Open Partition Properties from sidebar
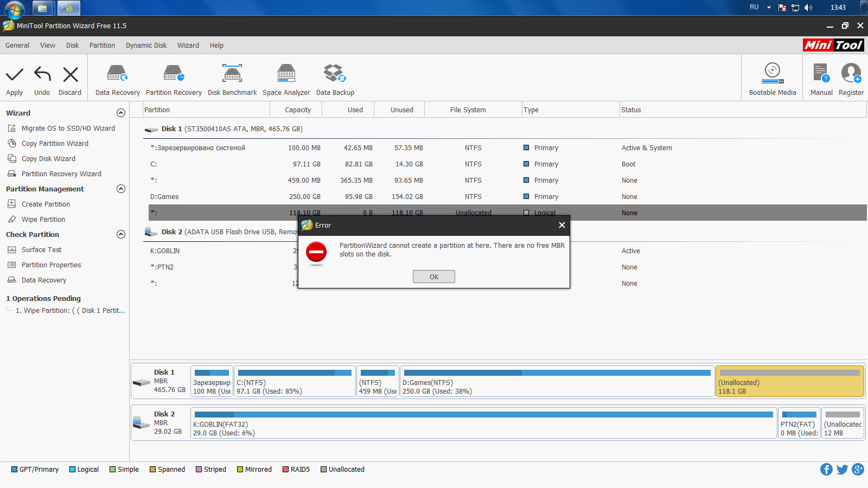The image size is (868, 488). [x=51, y=265]
